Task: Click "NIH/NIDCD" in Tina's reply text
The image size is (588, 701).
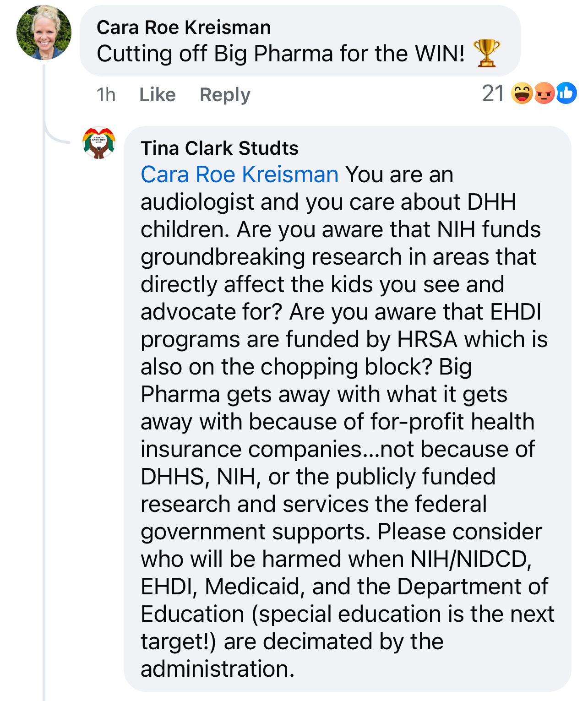Action: (x=471, y=559)
